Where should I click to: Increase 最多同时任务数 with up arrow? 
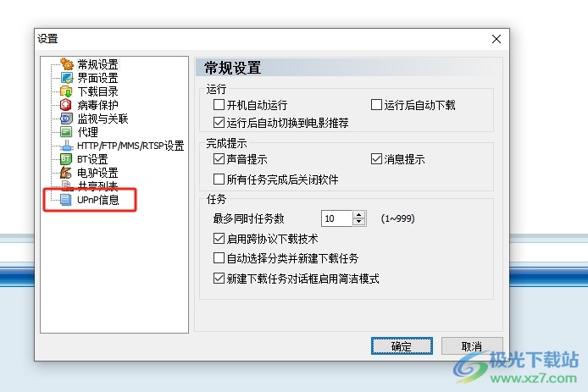359,215
